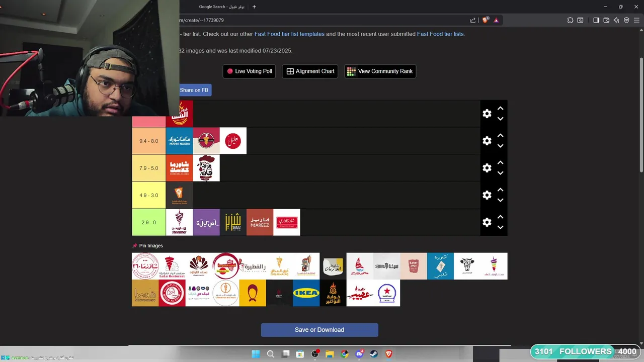Move the 2.9 - 0 row up

500,217
